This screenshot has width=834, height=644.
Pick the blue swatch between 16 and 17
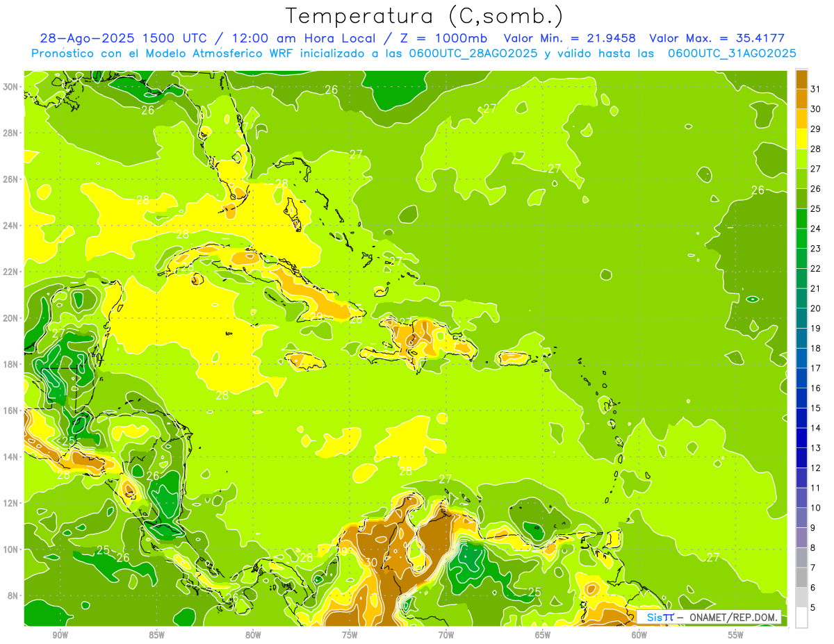801,378
